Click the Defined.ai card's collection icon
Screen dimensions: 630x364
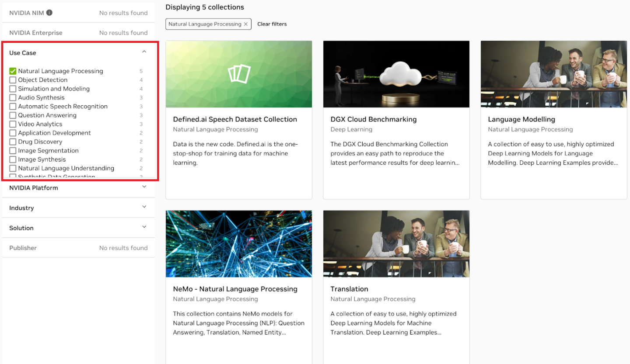point(239,74)
